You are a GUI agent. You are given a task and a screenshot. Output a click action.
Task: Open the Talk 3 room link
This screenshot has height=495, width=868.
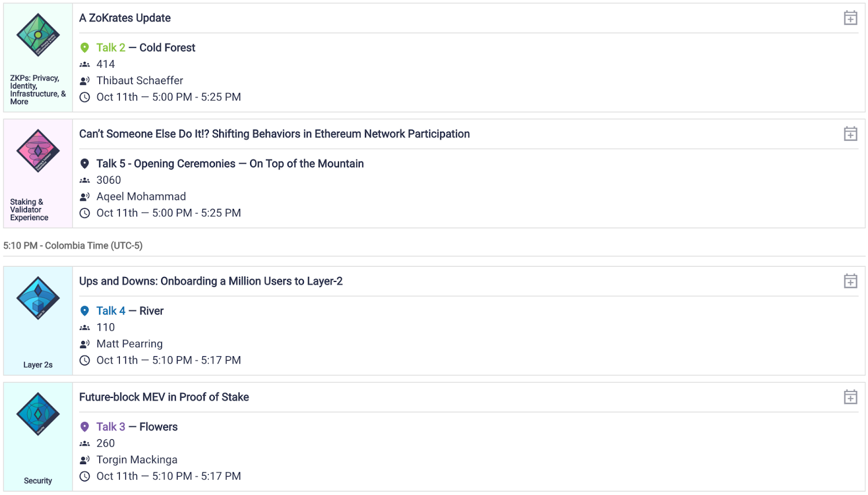coord(111,427)
